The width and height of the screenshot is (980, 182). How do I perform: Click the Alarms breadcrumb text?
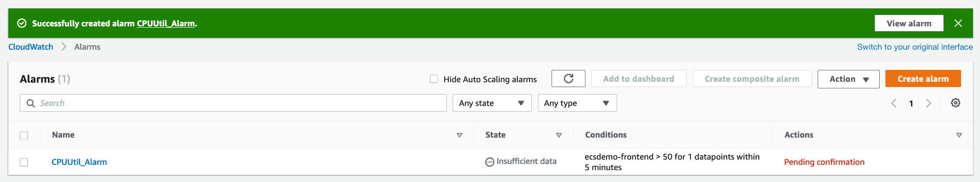tap(87, 47)
